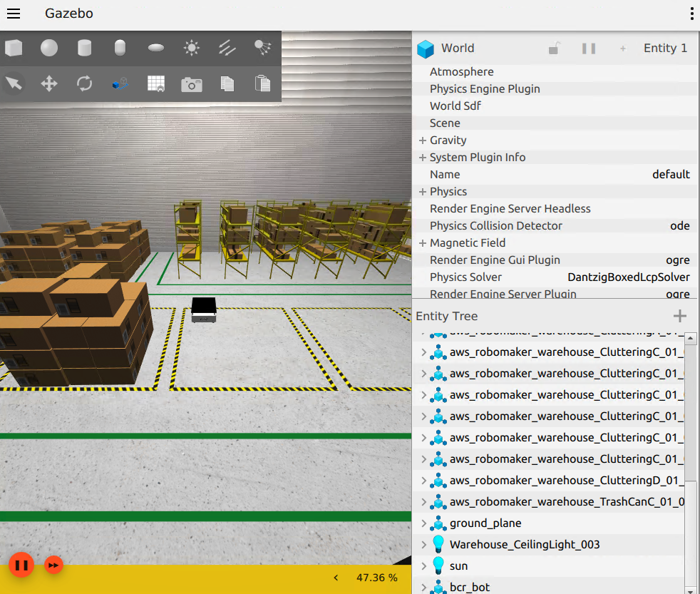Toggle pause in component inspector header
Viewport: 700px width, 594px height.
click(589, 48)
